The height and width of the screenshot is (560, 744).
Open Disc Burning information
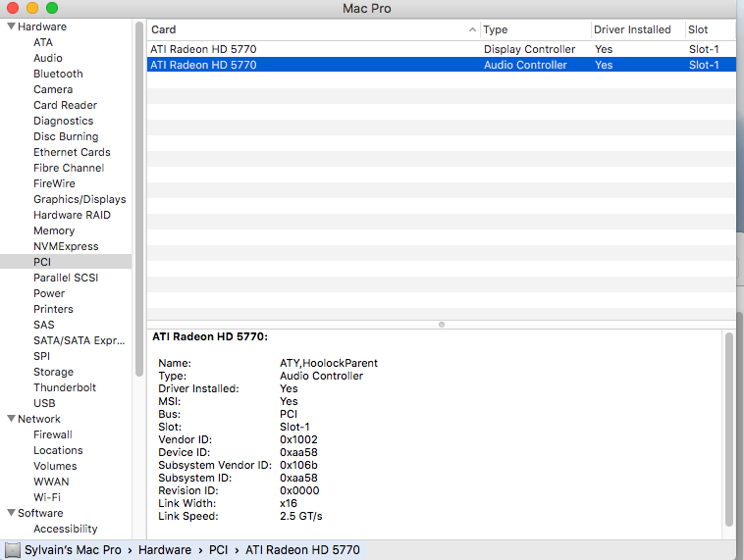66,136
